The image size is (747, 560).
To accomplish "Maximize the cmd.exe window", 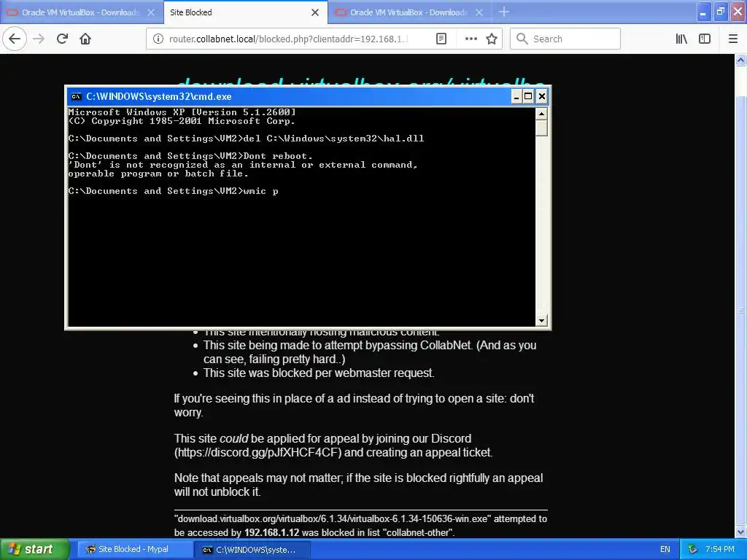I will click(x=528, y=97).
